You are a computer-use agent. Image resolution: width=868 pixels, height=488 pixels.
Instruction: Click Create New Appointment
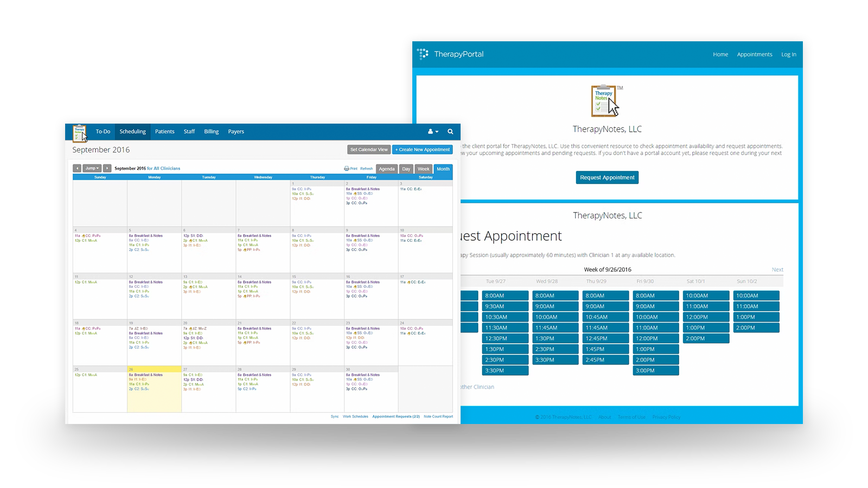click(423, 149)
